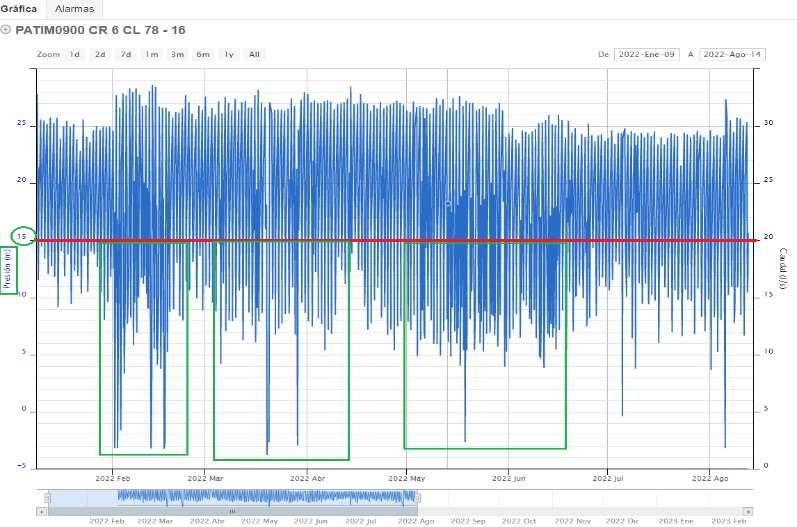Click the 2022 Sep navigator label
797x527 pixels.
click(468, 521)
